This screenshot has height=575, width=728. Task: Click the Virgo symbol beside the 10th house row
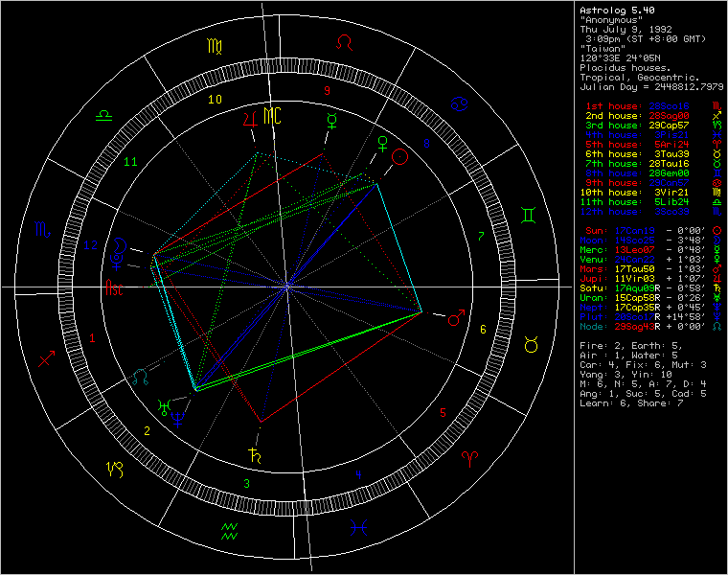[x=717, y=193]
